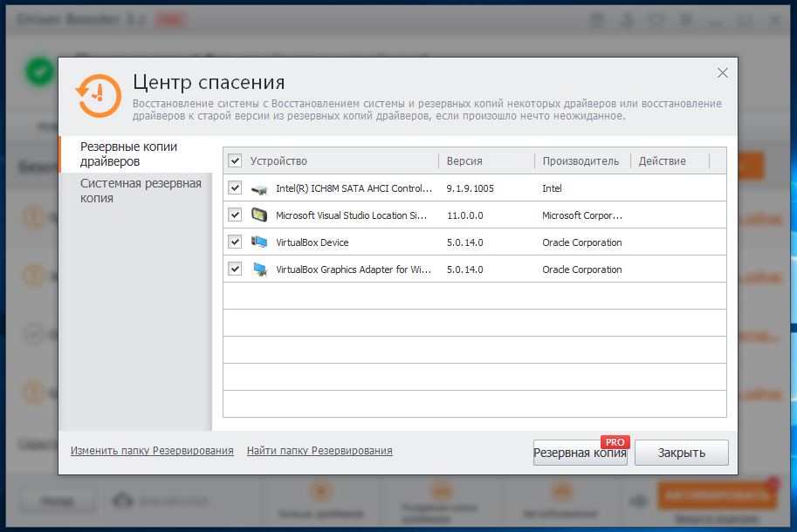Viewport: 797px width, 532px height.
Task: Click version 11.0.0.0 in the Microsoft row
Action: click(465, 215)
